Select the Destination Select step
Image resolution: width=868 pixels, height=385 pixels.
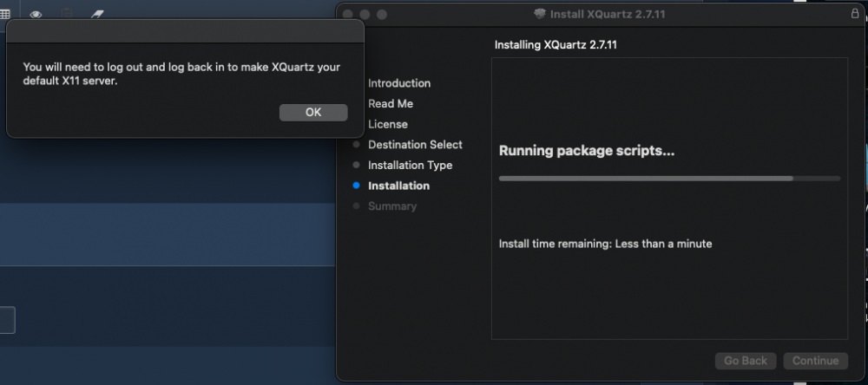415,145
